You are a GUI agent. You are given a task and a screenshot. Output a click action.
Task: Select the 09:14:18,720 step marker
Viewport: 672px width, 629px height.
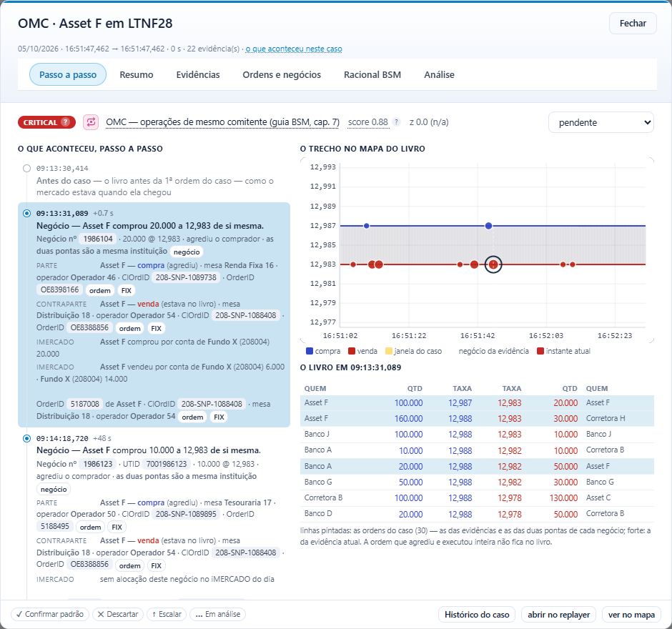[27, 438]
